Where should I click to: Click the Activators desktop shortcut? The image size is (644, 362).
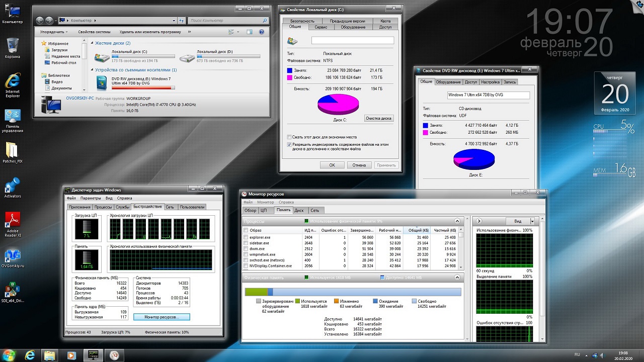coord(12,185)
